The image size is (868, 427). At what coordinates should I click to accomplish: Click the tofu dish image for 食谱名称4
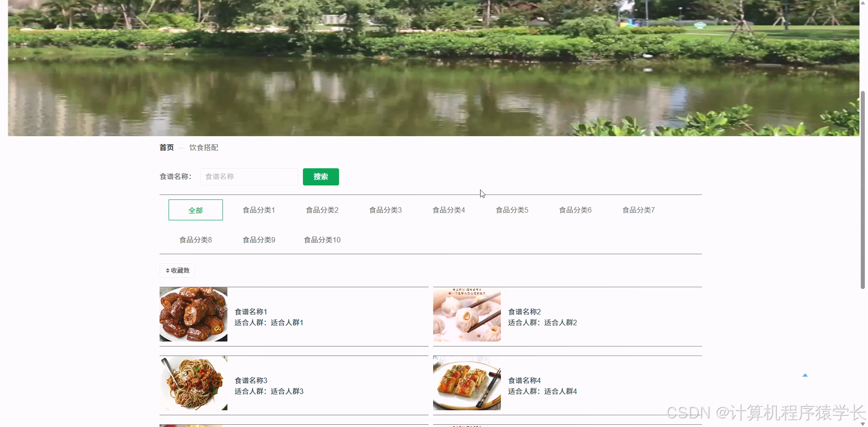click(467, 383)
